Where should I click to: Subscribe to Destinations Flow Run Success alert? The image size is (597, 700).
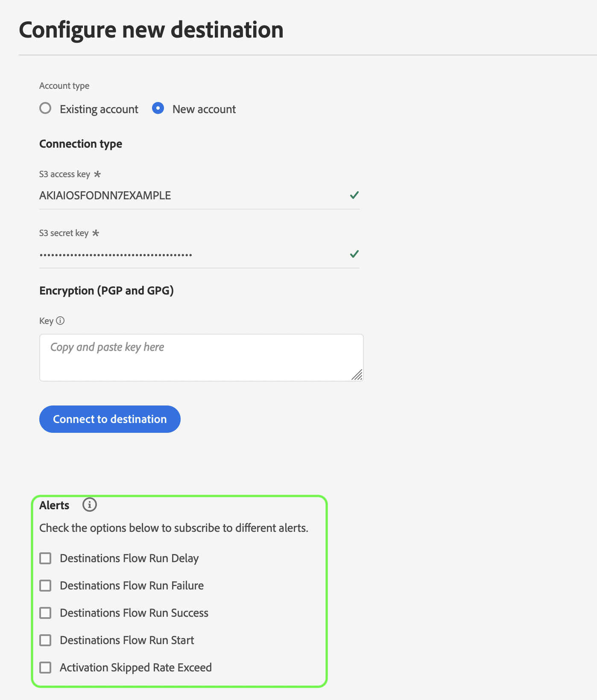[45, 613]
